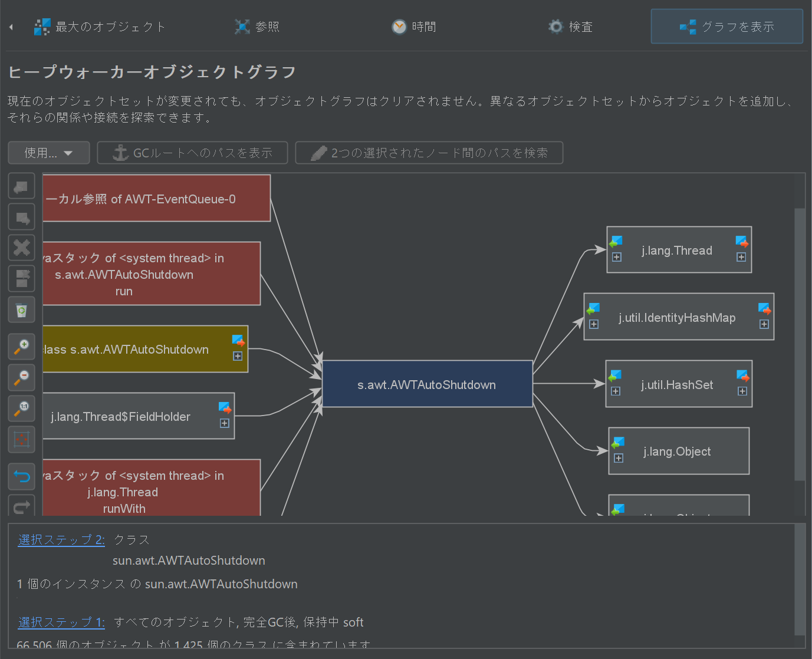Image resolution: width=812 pixels, height=659 pixels.
Task: Open the 使用... dropdown button
Action: click(49, 153)
